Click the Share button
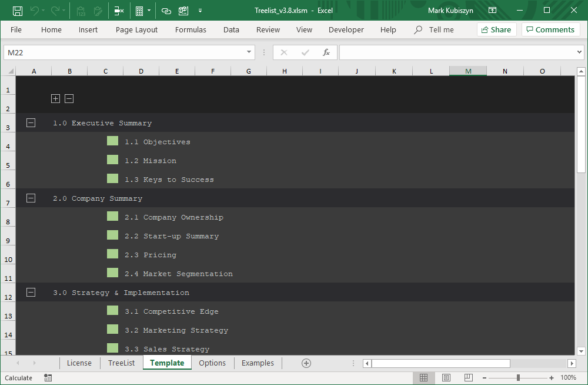Screen dimensions: 588x385 tap(496, 29)
